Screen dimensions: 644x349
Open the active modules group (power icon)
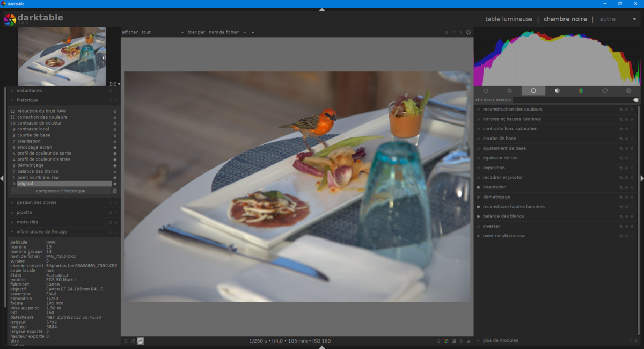point(486,91)
